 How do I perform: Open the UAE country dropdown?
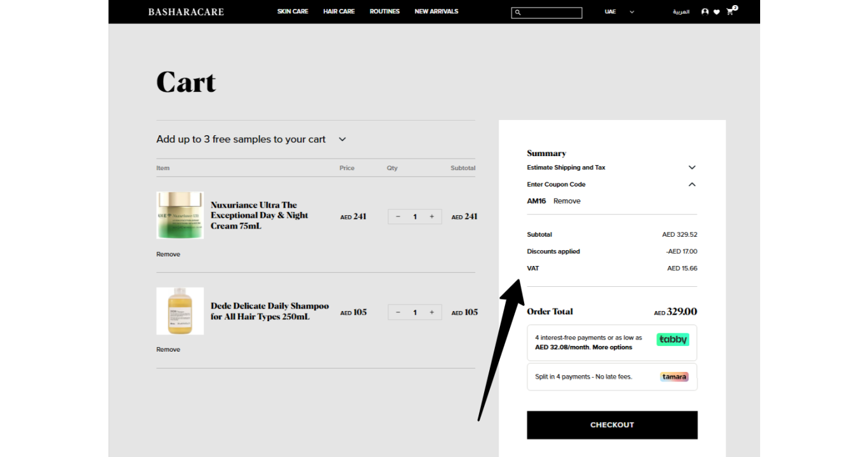click(x=619, y=11)
